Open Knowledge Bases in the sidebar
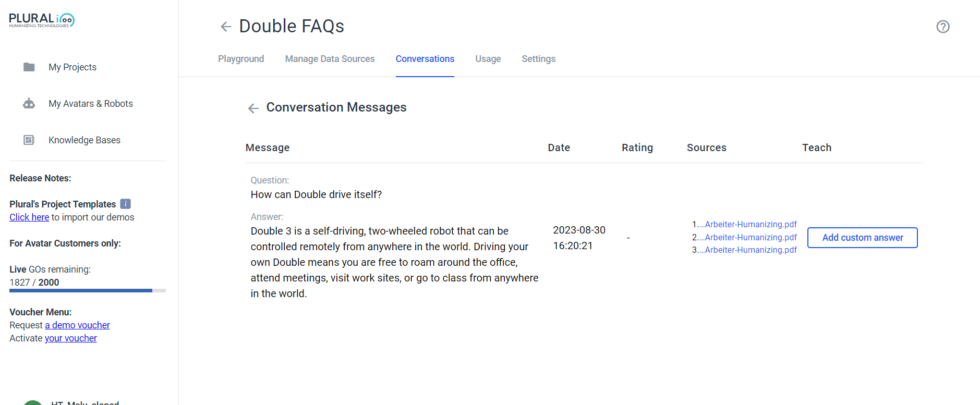 tap(84, 140)
